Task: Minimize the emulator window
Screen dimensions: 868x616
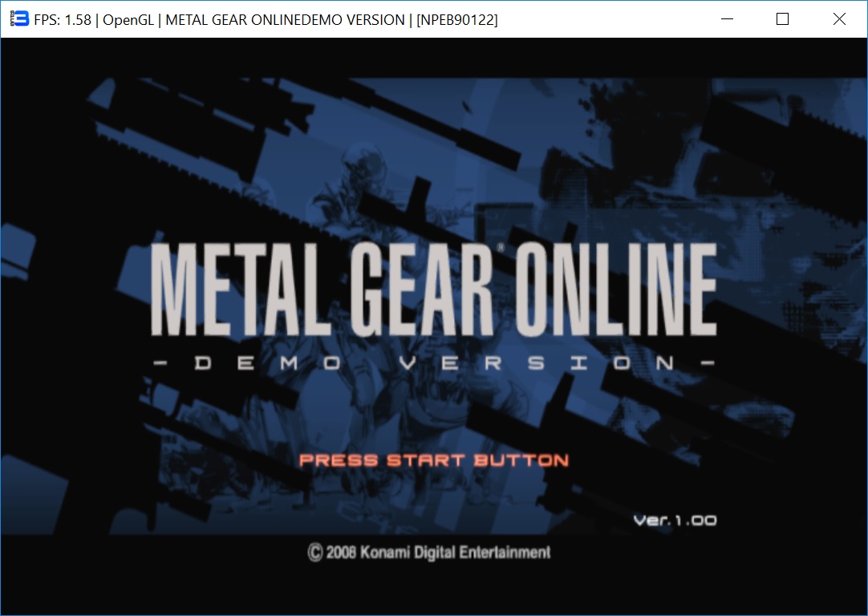Action: pos(728,18)
